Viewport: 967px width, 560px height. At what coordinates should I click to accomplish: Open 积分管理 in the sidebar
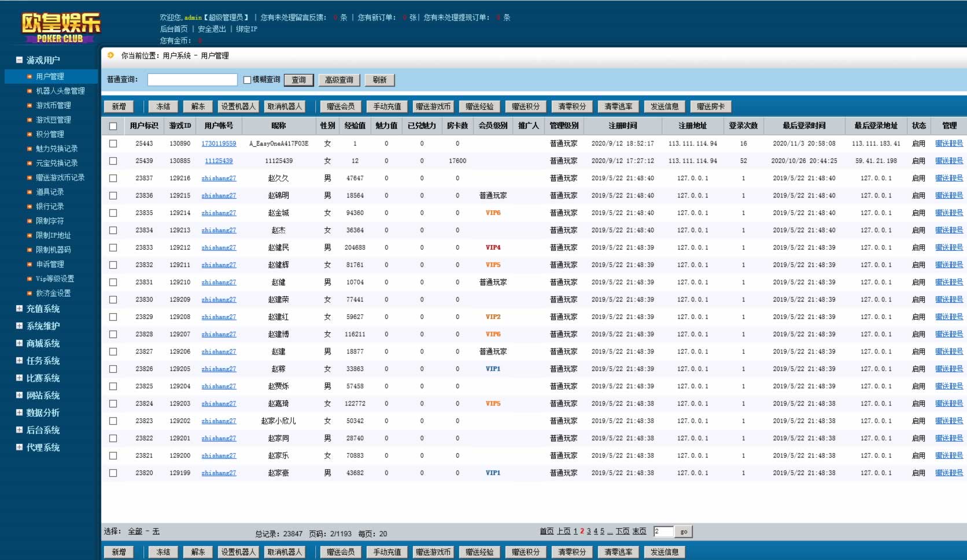pyautogui.click(x=50, y=134)
